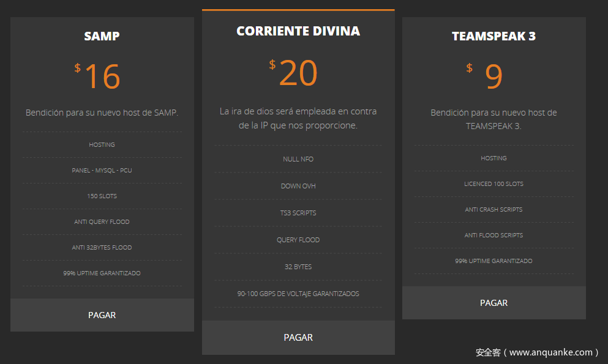Click the SAMP description 'Bendición para su nuevo host de SAMP.'
This screenshot has height=364, width=608.
click(102, 113)
